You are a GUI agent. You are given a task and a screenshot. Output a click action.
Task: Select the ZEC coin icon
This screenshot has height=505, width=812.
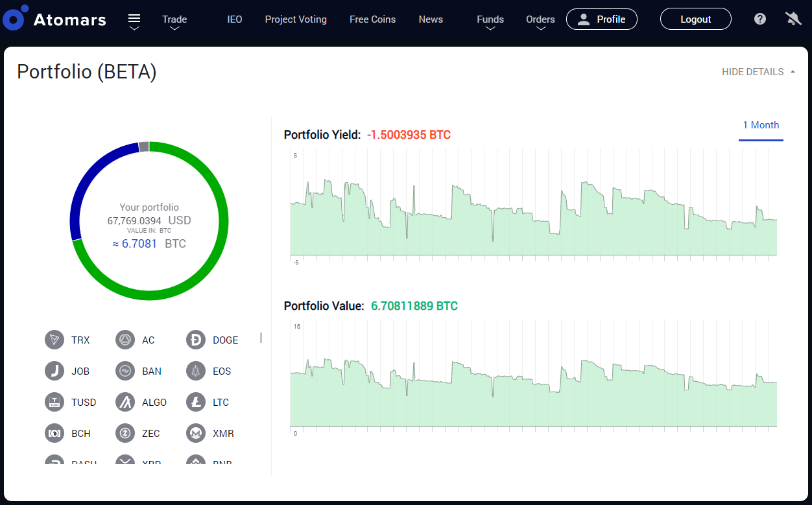click(x=125, y=433)
